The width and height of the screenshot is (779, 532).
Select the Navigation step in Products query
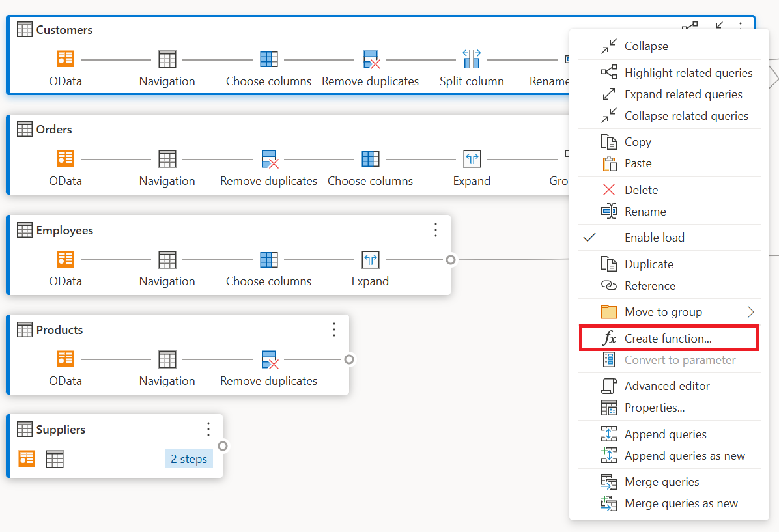[x=167, y=359]
